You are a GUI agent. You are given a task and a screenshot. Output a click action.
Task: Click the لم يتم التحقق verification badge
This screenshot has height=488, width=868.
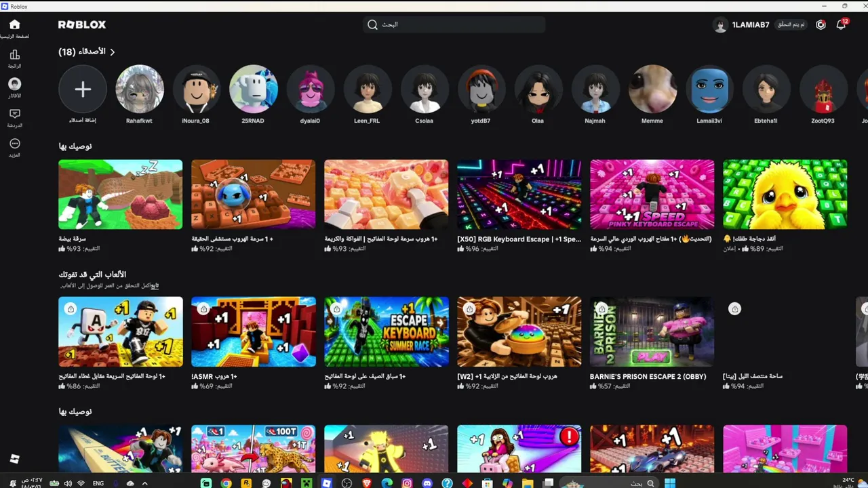(791, 24)
